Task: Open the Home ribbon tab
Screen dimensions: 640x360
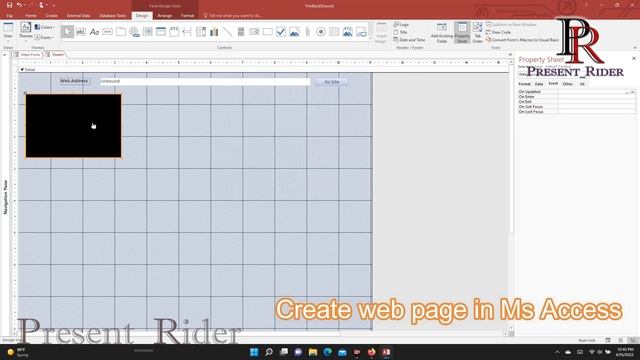Action: (31, 16)
